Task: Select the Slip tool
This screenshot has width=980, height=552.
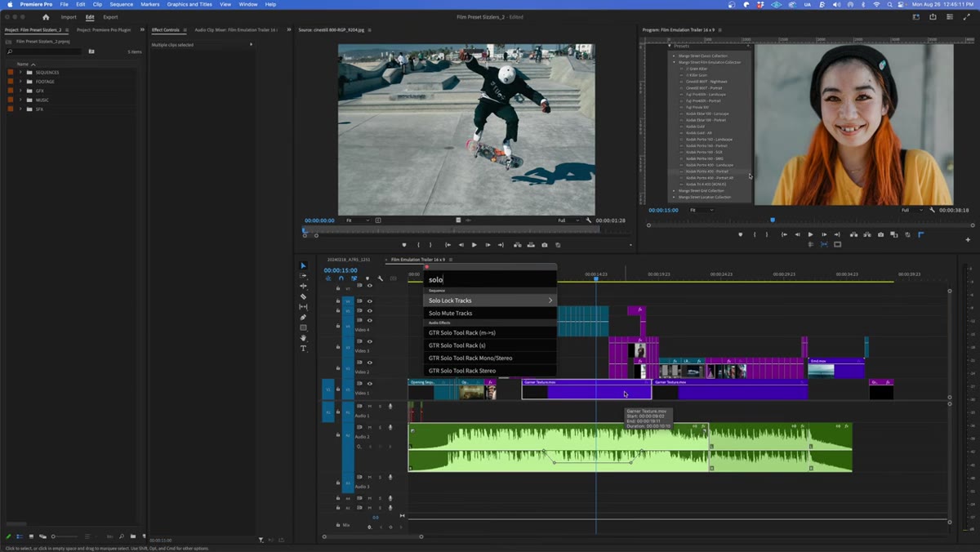Action: [x=303, y=307]
